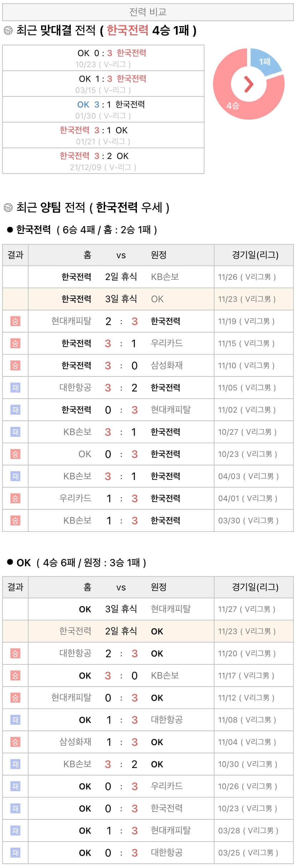Open the 21/12/09 한국전력 3:2 OK result
Screen dimensions: 296x868
pos(103,161)
